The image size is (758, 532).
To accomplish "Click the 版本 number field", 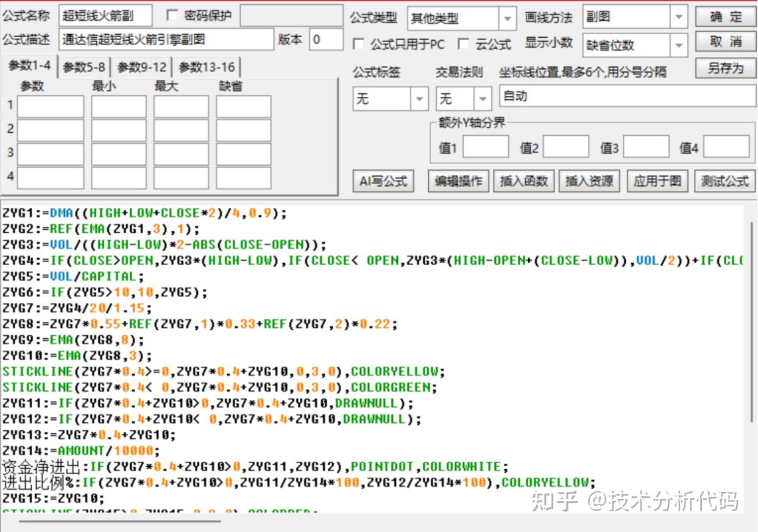I will [326, 40].
